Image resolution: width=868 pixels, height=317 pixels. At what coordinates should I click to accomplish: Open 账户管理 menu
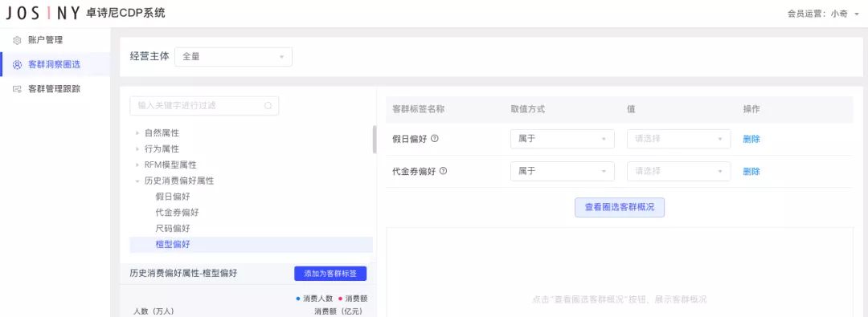tap(55, 40)
